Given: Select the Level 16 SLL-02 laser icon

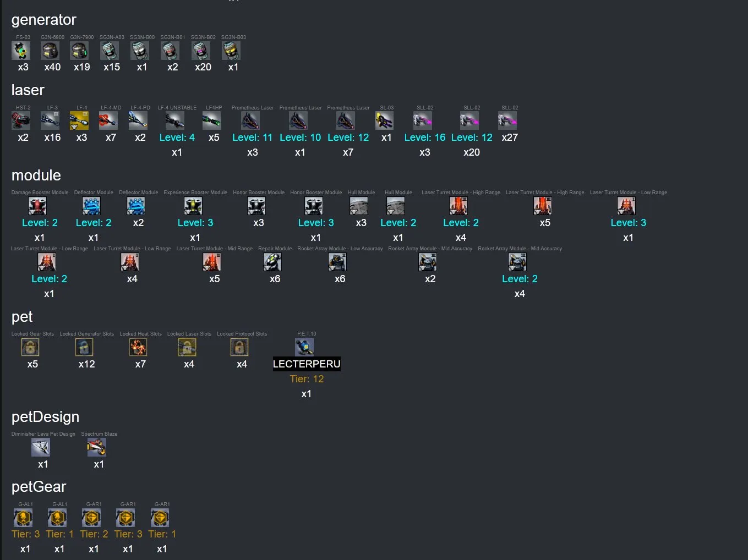Looking at the screenshot, I should pyautogui.click(x=423, y=120).
